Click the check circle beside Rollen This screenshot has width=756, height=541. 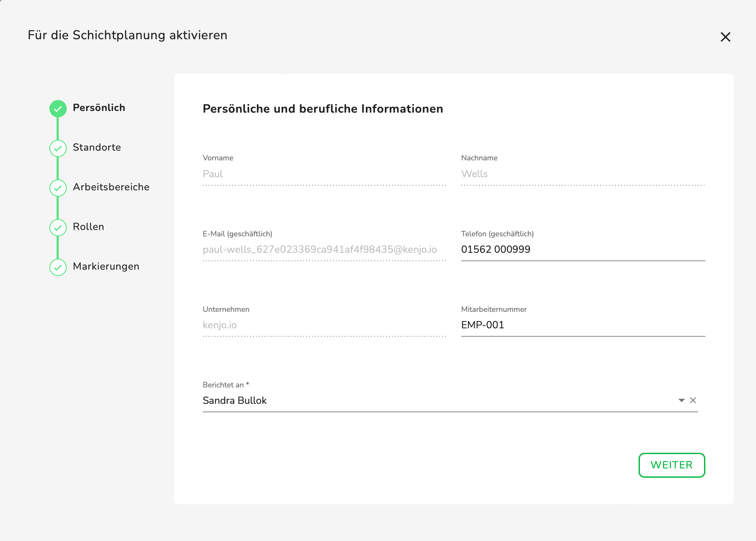click(58, 227)
